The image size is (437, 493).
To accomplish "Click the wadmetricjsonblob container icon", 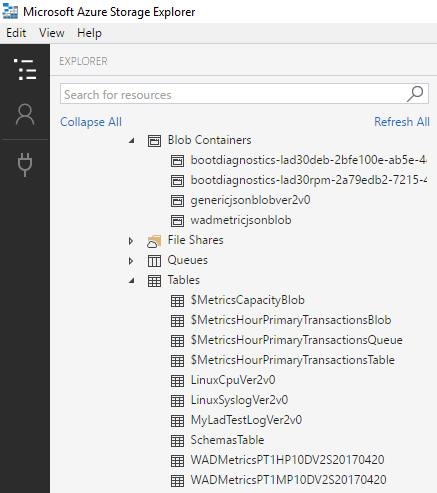I will pos(177,221).
